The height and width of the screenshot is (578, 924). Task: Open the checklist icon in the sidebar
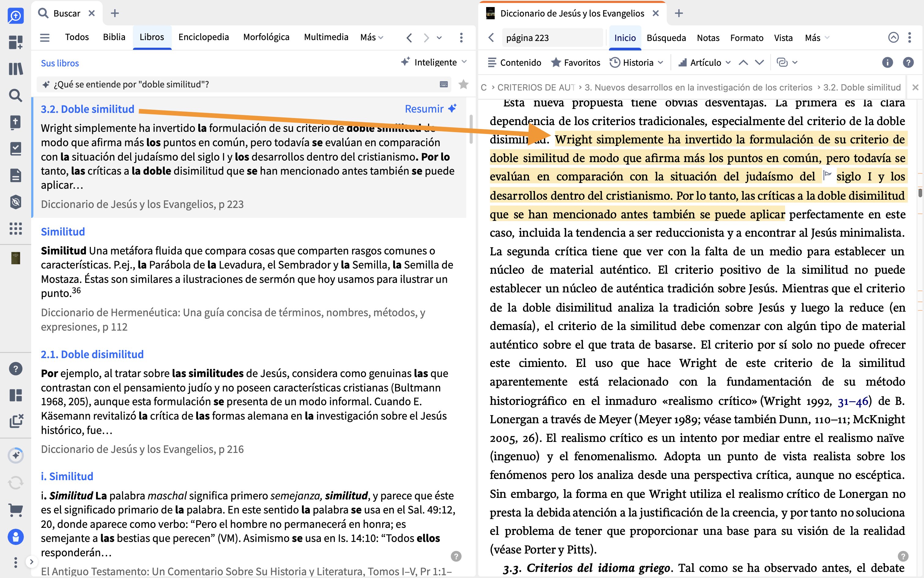pyautogui.click(x=16, y=149)
